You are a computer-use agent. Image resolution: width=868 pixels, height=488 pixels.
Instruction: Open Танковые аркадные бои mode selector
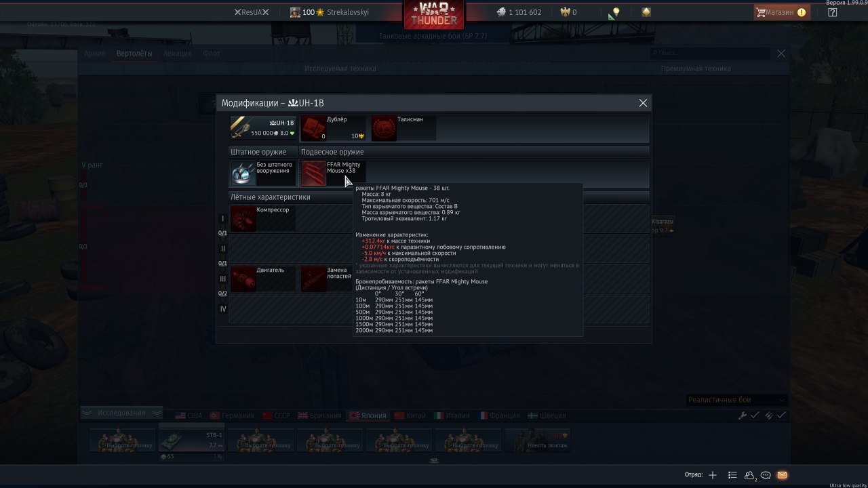click(433, 35)
